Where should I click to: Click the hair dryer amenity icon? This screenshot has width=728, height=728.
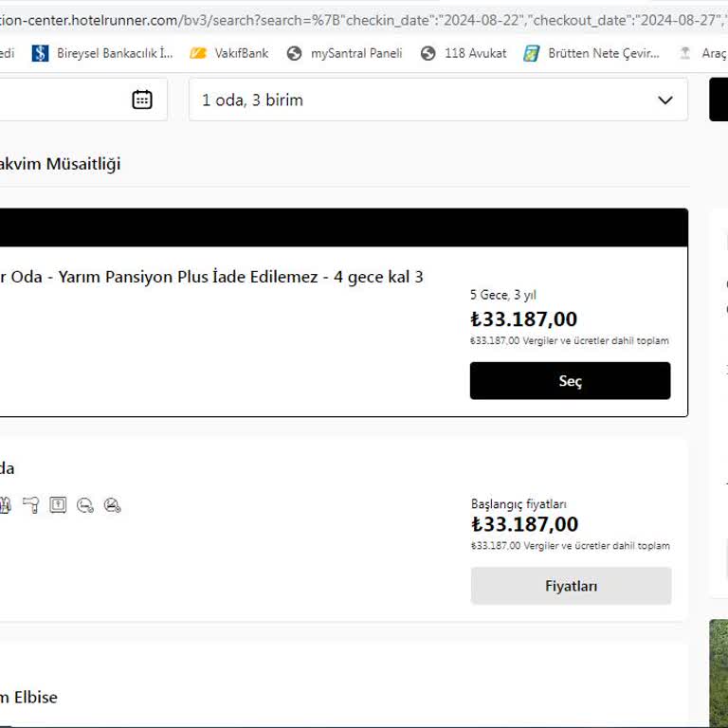[30, 505]
